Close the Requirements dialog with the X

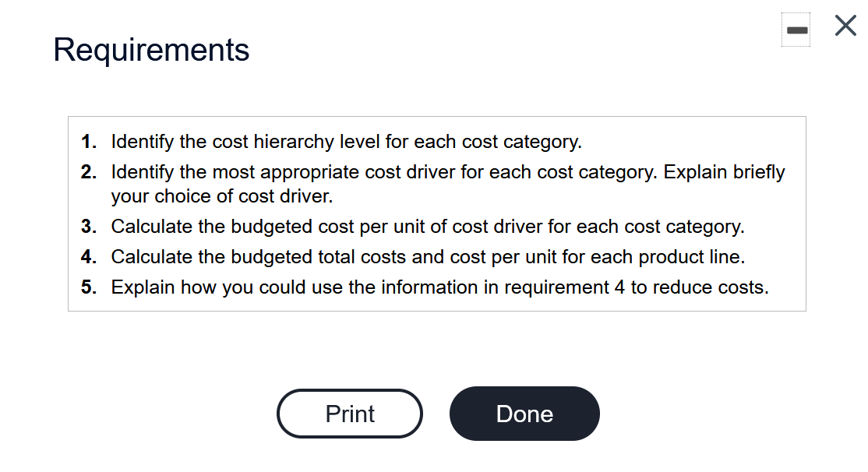tap(845, 25)
